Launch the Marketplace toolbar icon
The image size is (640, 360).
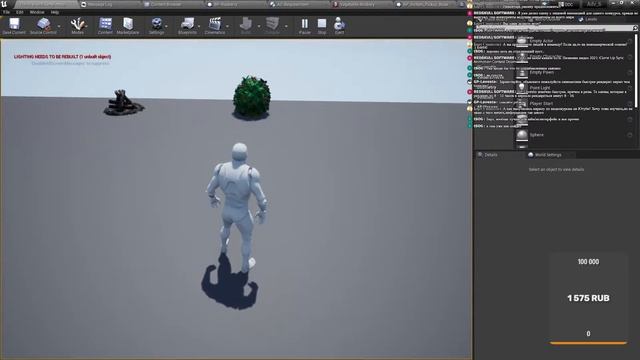(x=128, y=25)
